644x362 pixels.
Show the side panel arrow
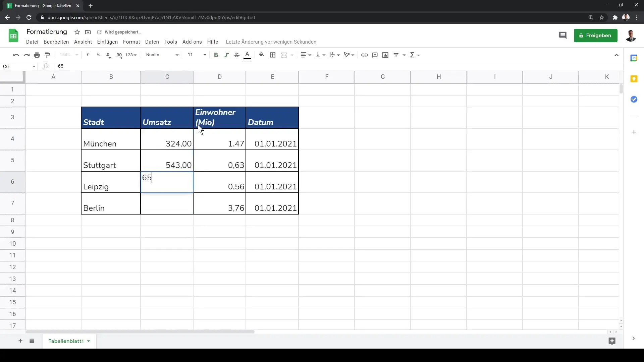coord(633,338)
